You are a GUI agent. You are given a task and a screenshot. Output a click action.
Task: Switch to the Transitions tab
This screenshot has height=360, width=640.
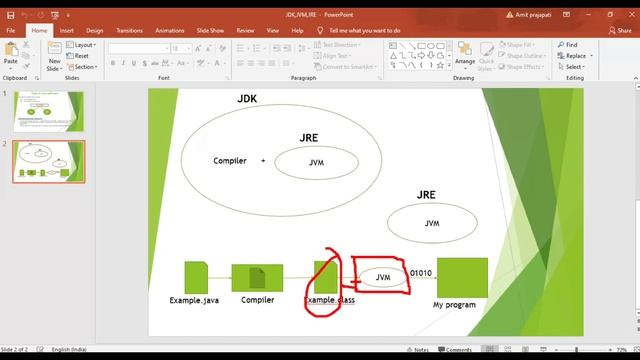129,31
